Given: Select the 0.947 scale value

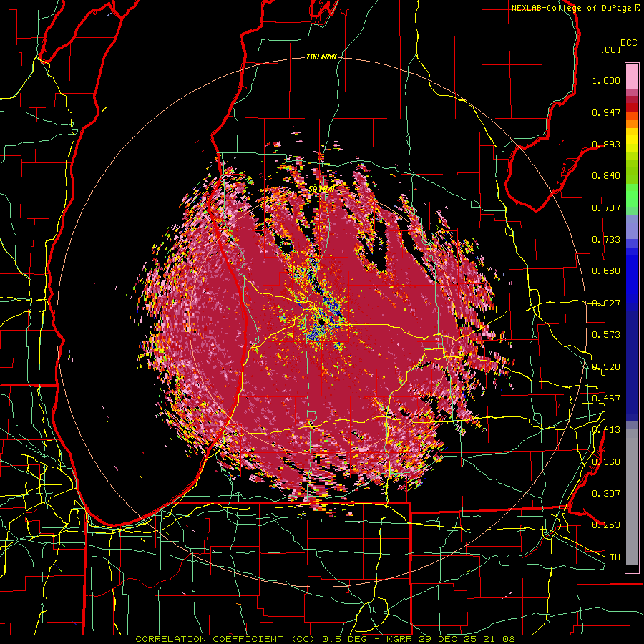Looking at the screenshot, I should [606, 112].
